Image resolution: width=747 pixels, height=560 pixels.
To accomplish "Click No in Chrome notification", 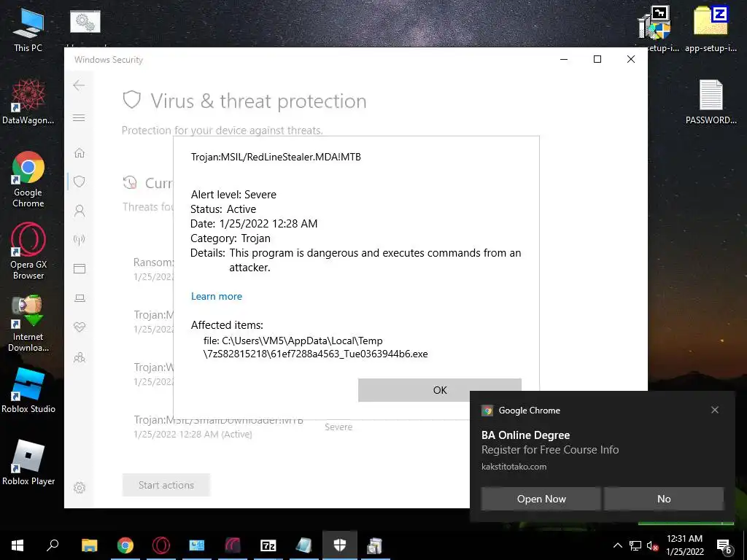I will (x=664, y=499).
